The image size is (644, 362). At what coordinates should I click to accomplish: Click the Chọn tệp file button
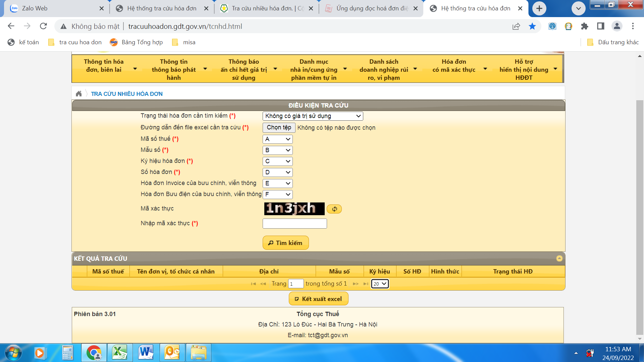click(279, 127)
